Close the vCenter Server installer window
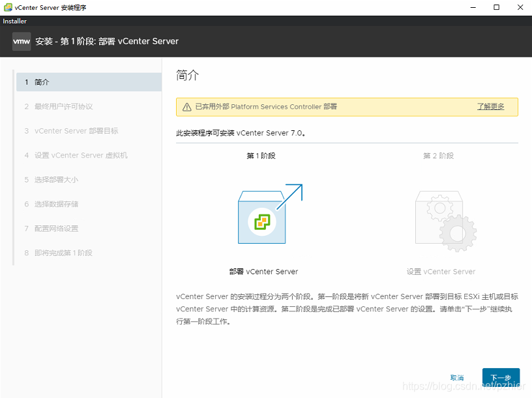The width and height of the screenshot is (532, 398). coord(520,7)
